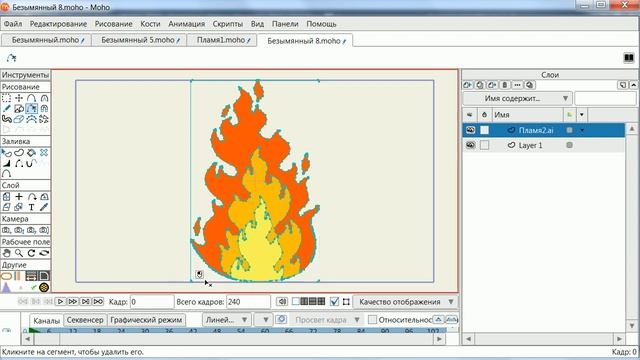Click the tool options icon below tabs
The image size is (640, 360).
pyautogui.click(x=11, y=58)
